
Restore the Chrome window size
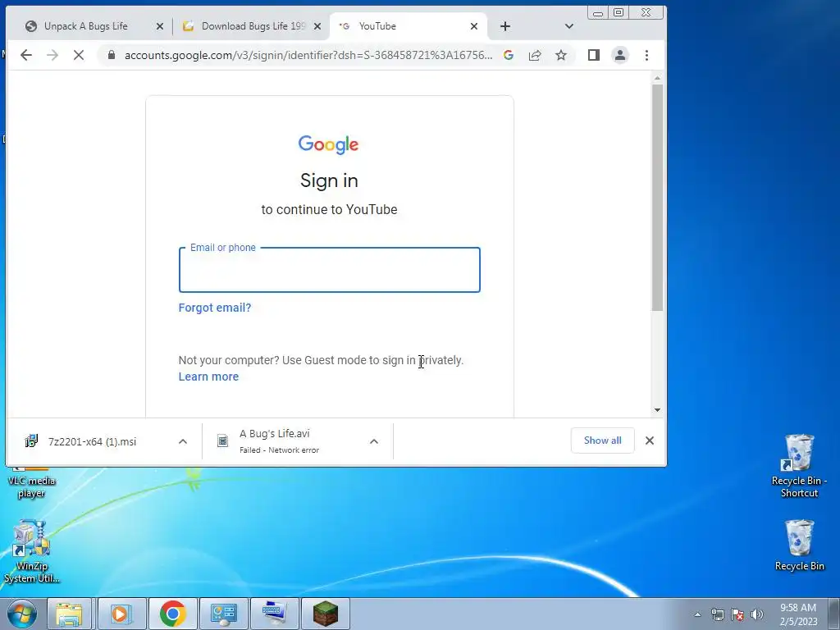point(619,12)
